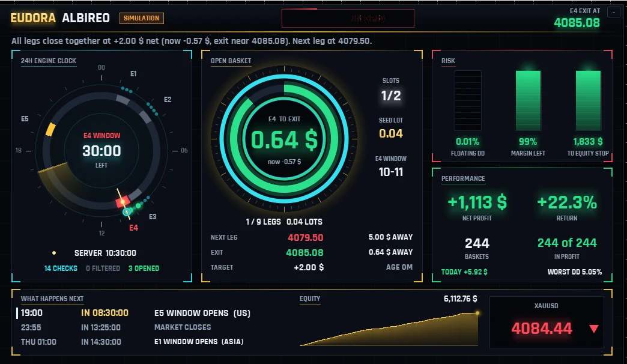Click the green Margin Left bar
This screenshot has height=364, width=627.
528,101
